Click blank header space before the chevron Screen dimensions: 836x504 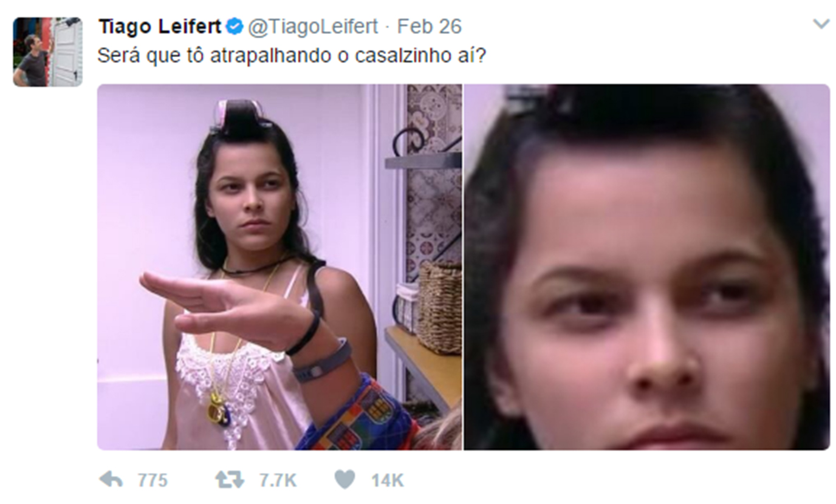click(638, 27)
